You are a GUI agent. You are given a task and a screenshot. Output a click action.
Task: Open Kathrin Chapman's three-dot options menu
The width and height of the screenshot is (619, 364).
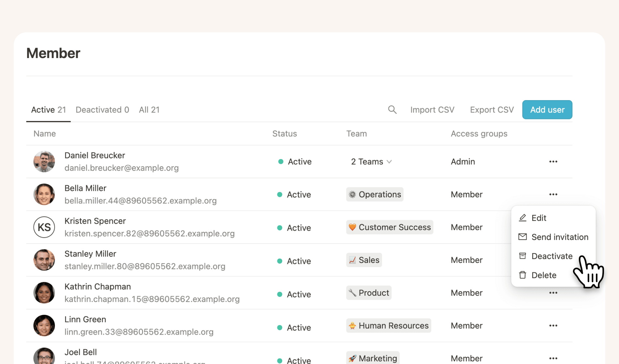point(553,293)
